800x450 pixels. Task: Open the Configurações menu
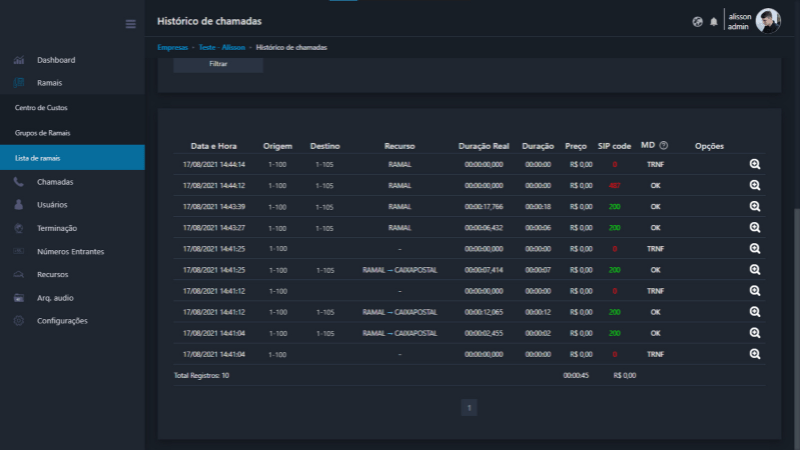click(62, 321)
